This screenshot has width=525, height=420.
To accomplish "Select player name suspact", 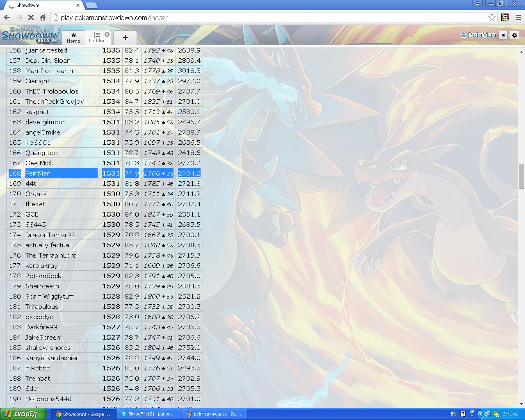I will click(37, 112).
